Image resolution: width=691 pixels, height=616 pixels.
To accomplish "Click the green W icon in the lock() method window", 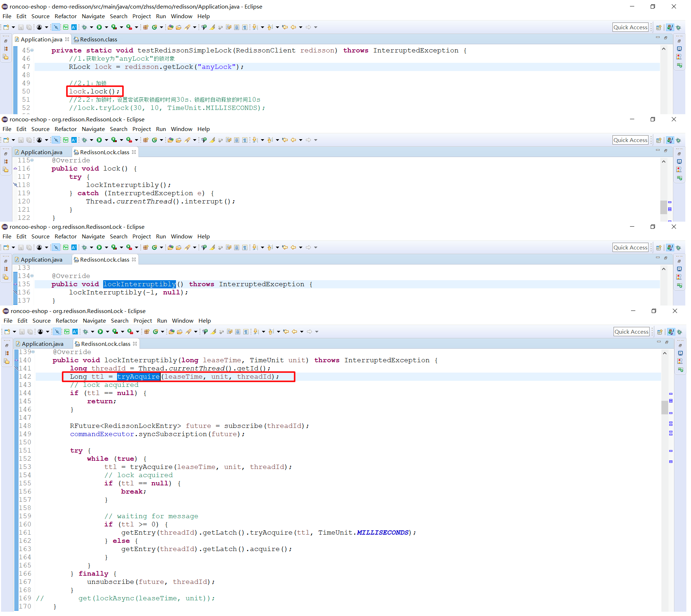I will (x=66, y=140).
